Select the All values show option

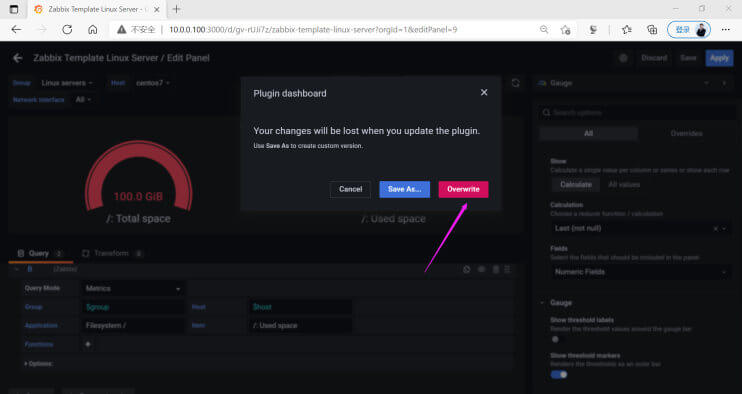(624, 184)
